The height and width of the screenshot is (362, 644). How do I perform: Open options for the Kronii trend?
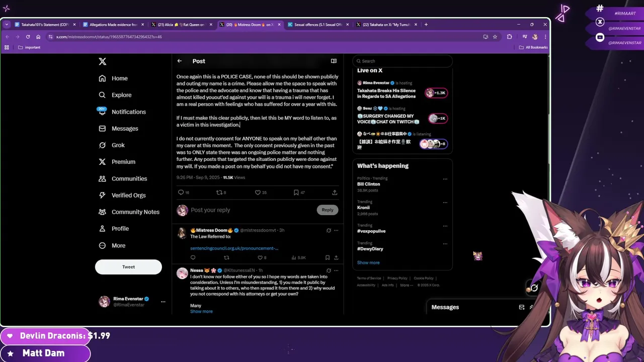tap(445, 202)
